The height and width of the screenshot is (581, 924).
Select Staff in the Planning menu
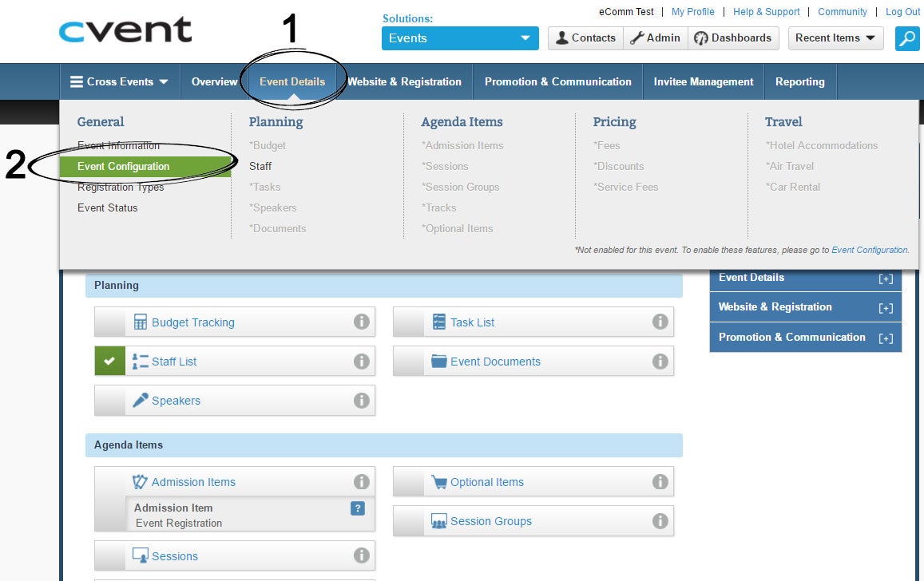(260, 167)
